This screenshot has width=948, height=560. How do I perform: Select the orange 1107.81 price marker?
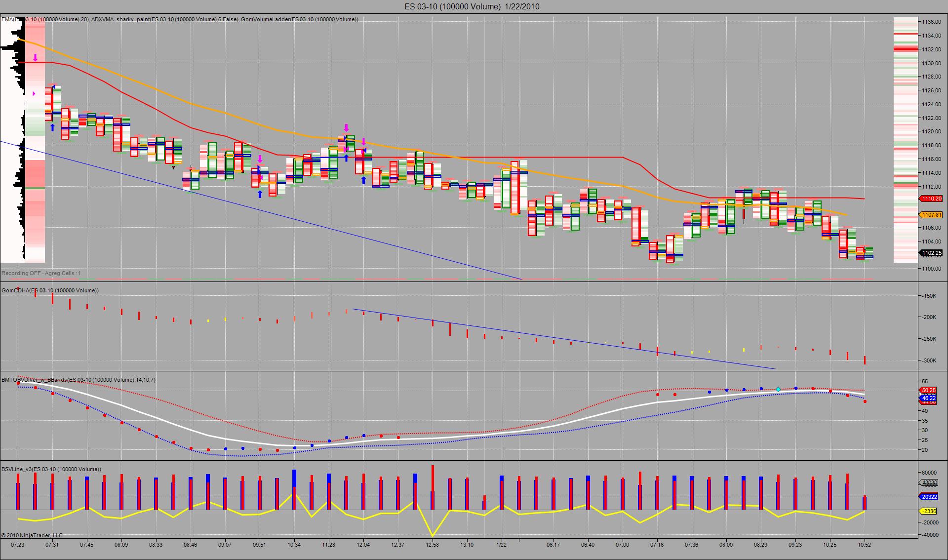click(931, 215)
